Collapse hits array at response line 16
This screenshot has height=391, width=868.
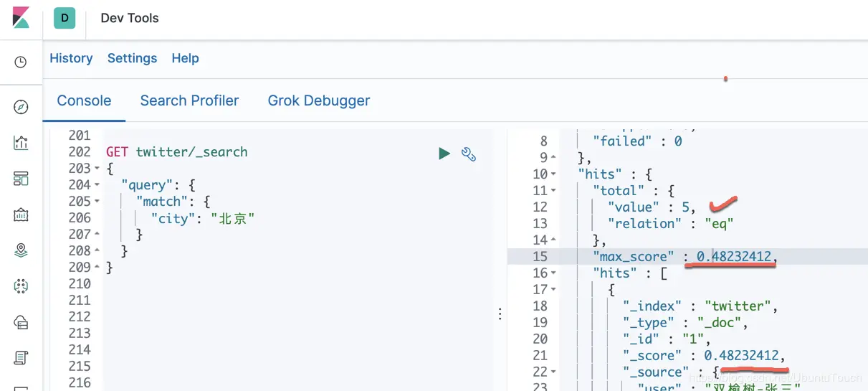coord(553,273)
